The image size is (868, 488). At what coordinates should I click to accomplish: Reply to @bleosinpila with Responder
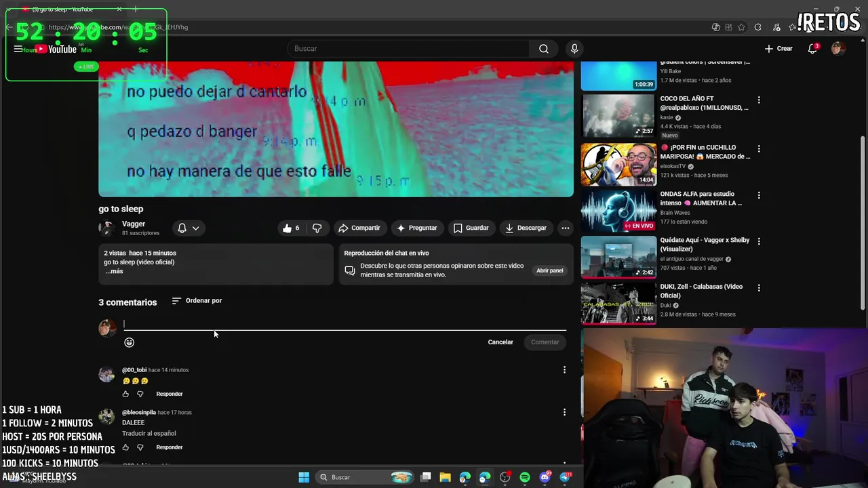[170, 447]
